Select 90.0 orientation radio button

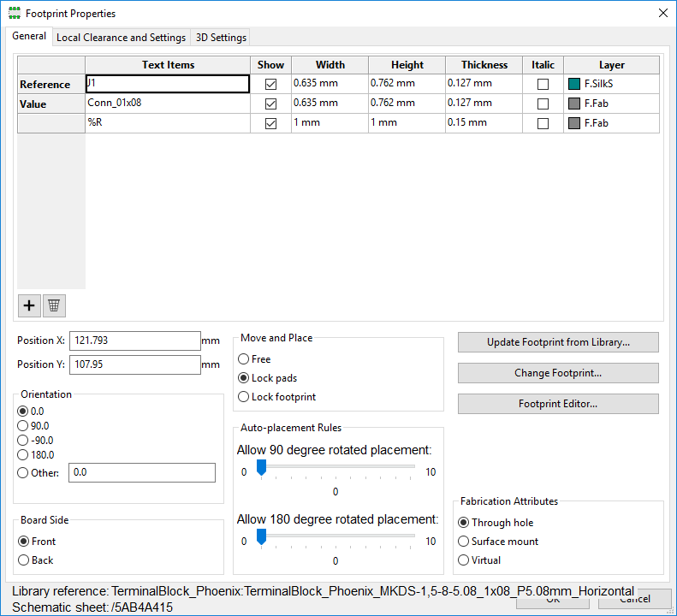point(23,425)
